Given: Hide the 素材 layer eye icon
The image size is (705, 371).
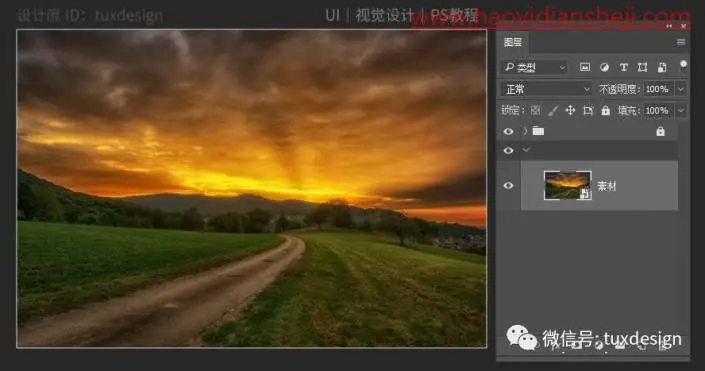Looking at the screenshot, I should [508, 185].
